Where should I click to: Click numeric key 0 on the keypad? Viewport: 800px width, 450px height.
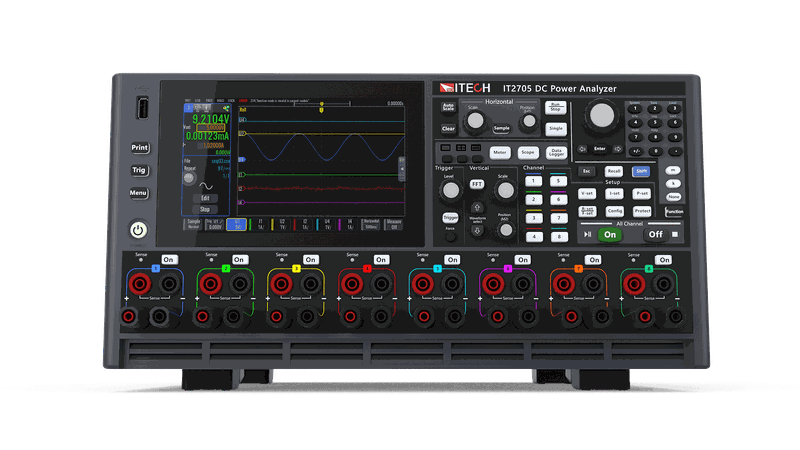coord(656,151)
